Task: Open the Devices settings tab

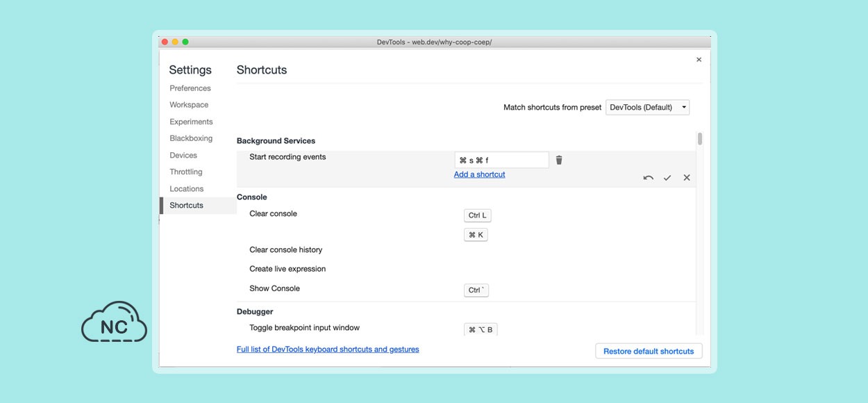Action: point(183,155)
